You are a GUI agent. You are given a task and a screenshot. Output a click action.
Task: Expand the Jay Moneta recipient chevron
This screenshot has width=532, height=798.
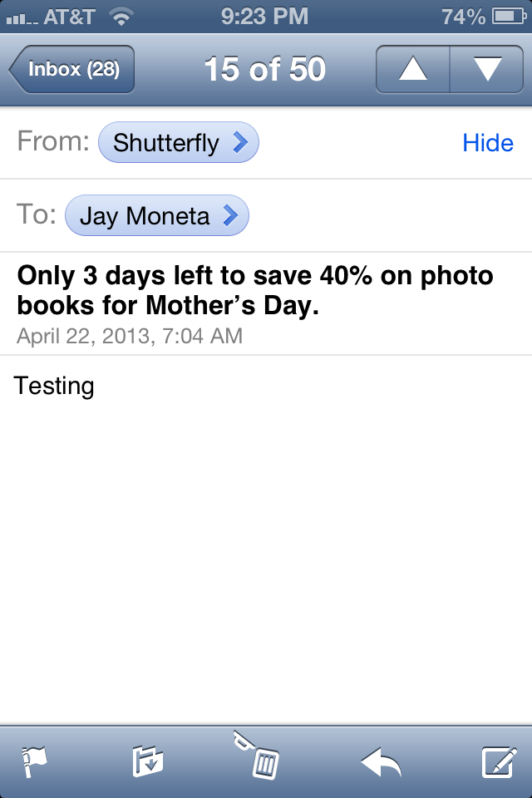point(230,216)
